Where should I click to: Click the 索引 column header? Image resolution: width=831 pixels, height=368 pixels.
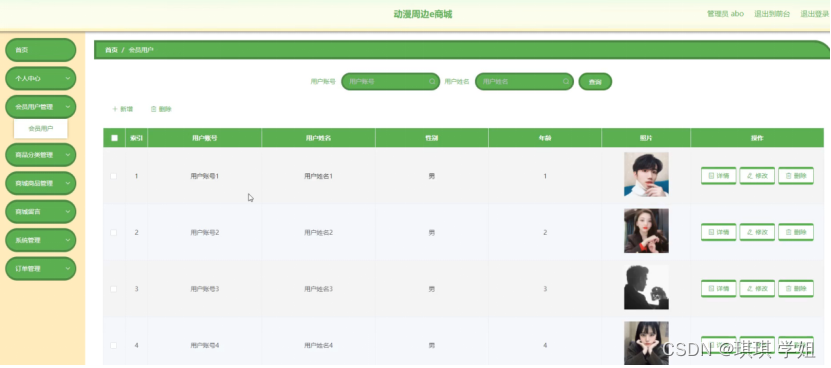[x=136, y=138]
